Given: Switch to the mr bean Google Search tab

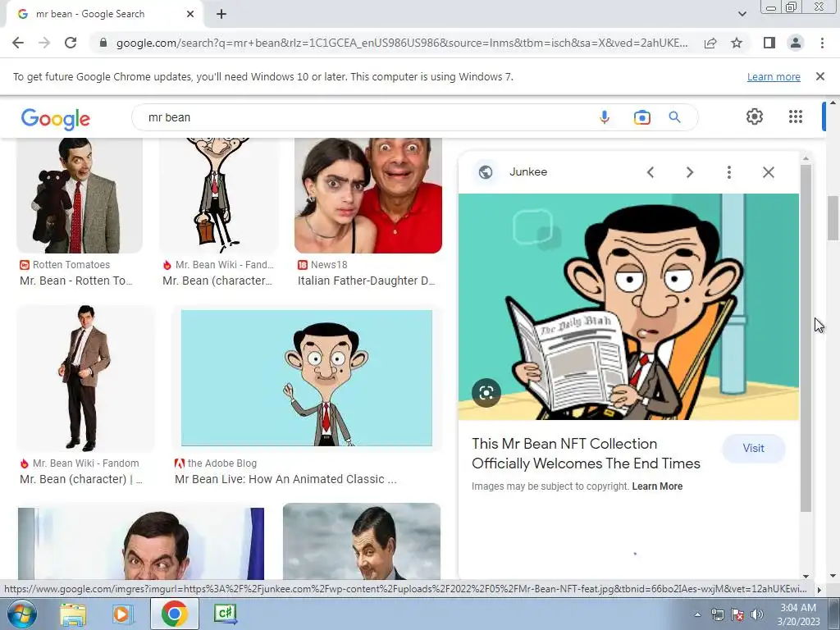Looking at the screenshot, I should [x=102, y=14].
